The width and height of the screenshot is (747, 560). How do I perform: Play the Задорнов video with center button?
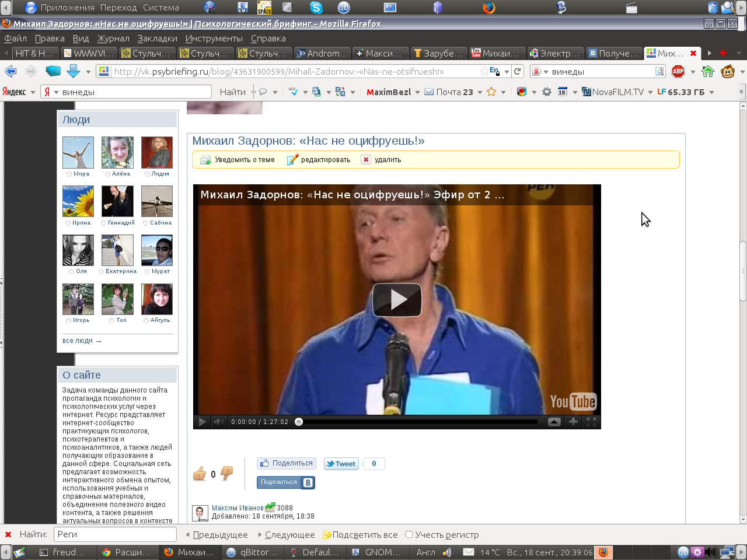point(397,300)
